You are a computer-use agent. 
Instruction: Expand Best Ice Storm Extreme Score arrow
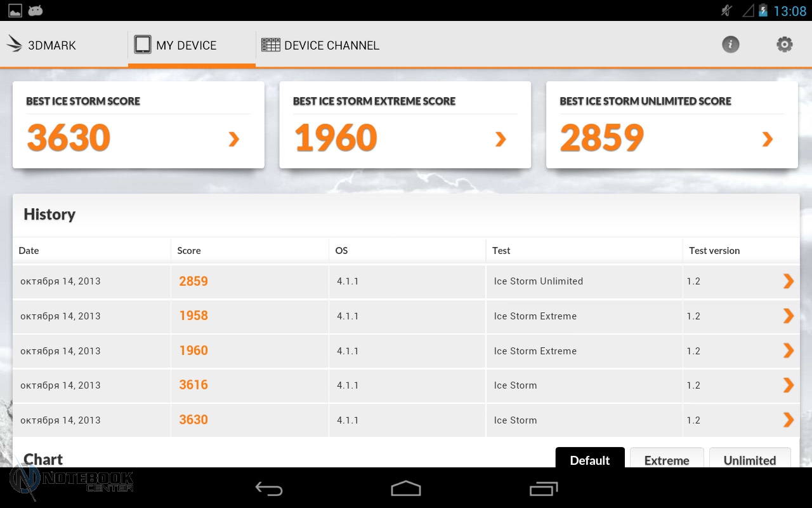pyautogui.click(x=501, y=139)
